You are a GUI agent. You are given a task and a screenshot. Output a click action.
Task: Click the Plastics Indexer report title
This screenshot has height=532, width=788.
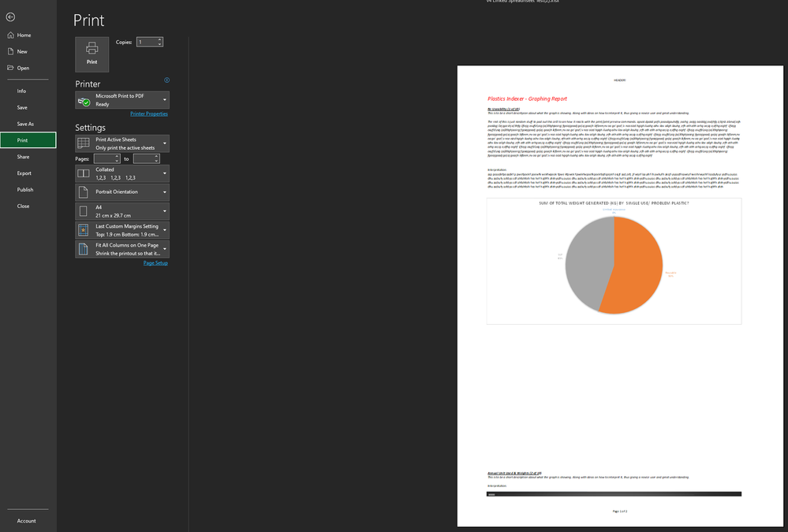point(527,99)
